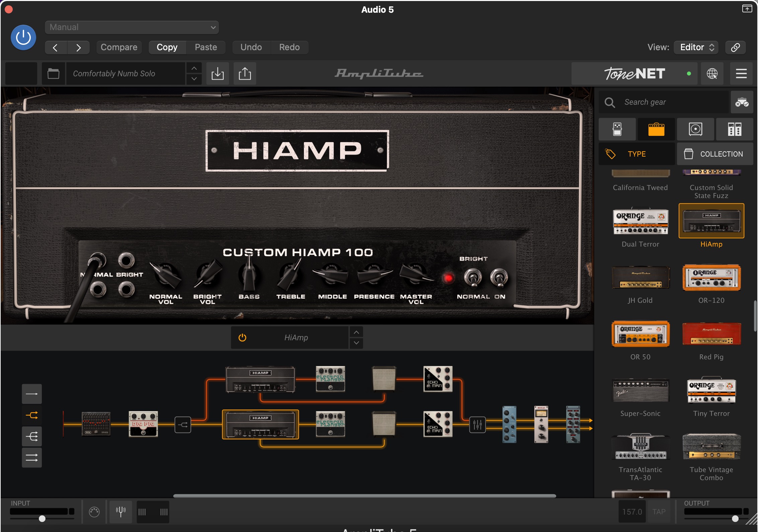Select the Big Pig pedal in chain
The image size is (758, 532).
[143, 424]
